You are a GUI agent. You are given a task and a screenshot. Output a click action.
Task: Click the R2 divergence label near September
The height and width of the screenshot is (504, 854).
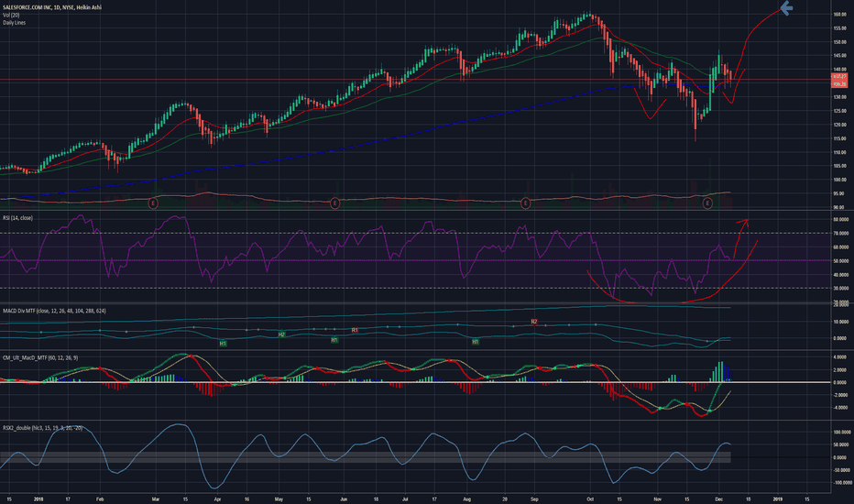tap(534, 322)
